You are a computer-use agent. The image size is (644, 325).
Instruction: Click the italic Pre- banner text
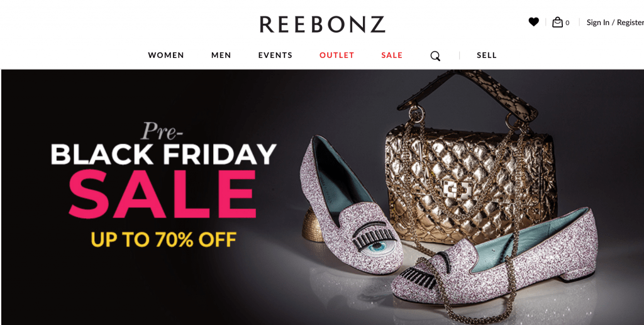[x=162, y=131]
